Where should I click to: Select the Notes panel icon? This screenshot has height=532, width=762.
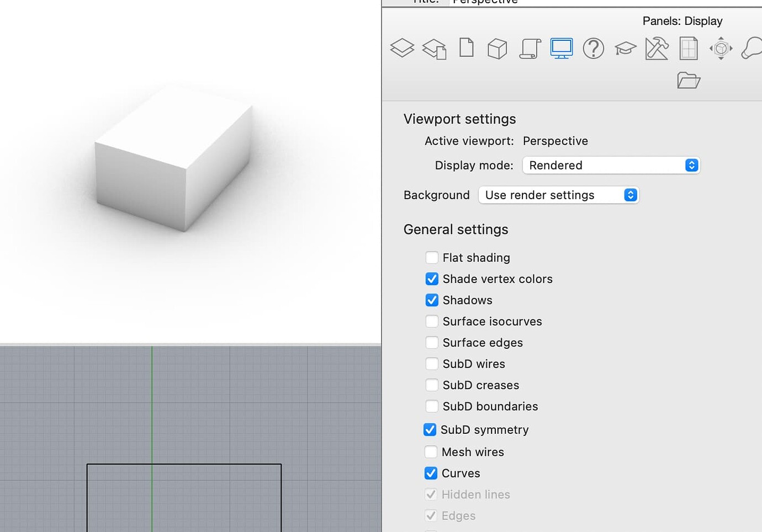[x=466, y=49]
